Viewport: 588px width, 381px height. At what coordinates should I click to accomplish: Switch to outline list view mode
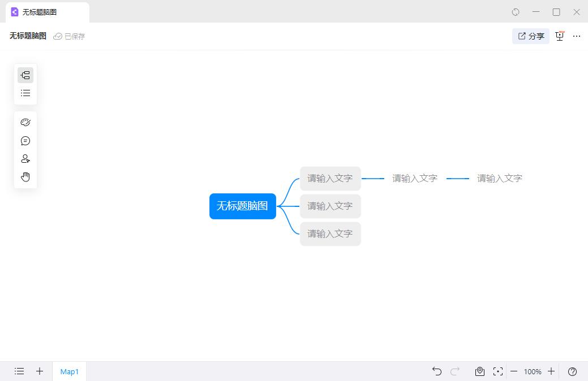25,93
